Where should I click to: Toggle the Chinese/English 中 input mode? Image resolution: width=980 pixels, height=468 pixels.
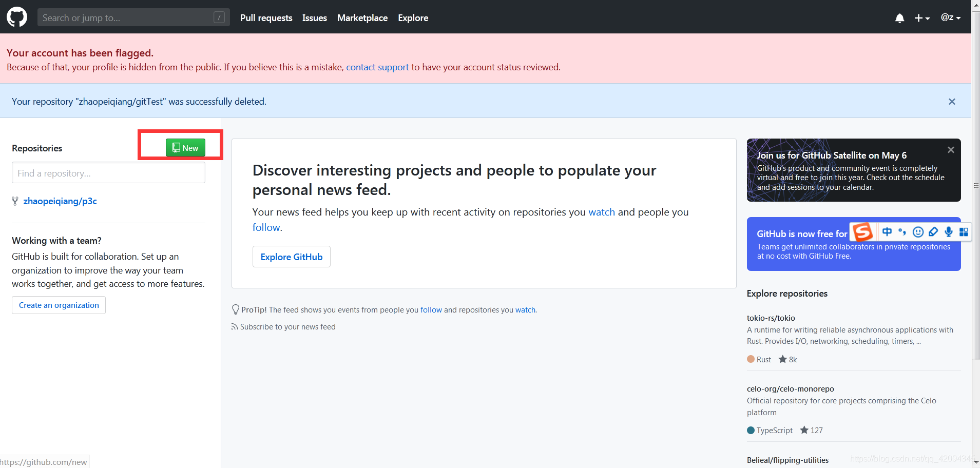[887, 232]
